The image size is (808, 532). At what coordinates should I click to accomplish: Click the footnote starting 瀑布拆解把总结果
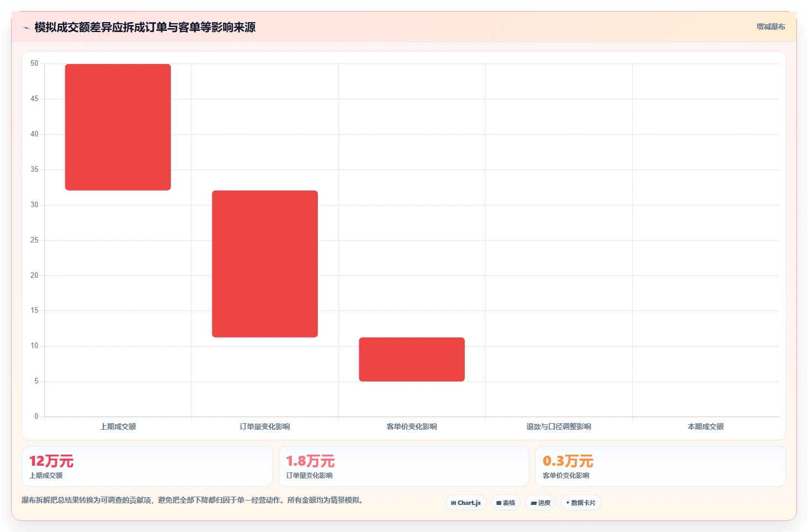pos(193,500)
